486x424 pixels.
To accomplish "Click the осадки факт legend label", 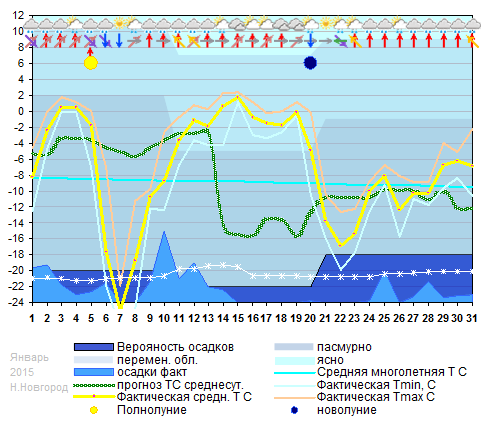I will [152, 372].
